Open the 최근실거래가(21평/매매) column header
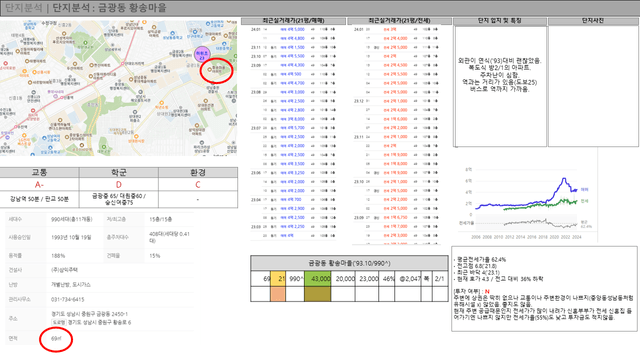The image size is (640, 360). (293, 21)
